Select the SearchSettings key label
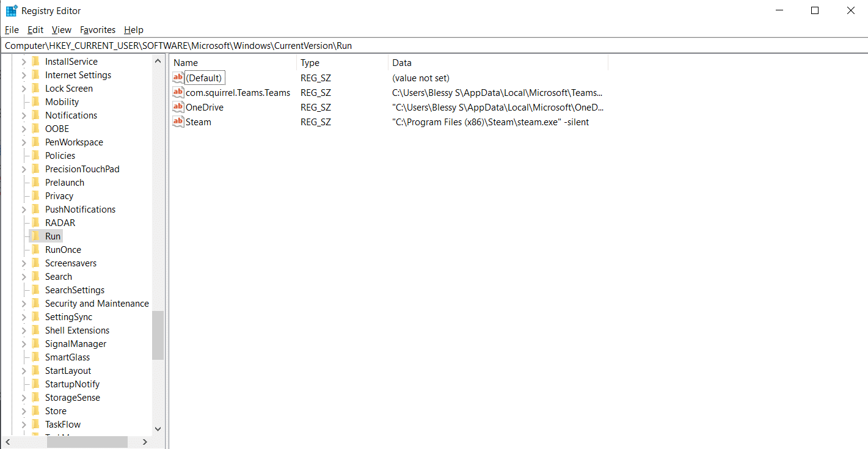868x449 pixels. tap(75, 290)
